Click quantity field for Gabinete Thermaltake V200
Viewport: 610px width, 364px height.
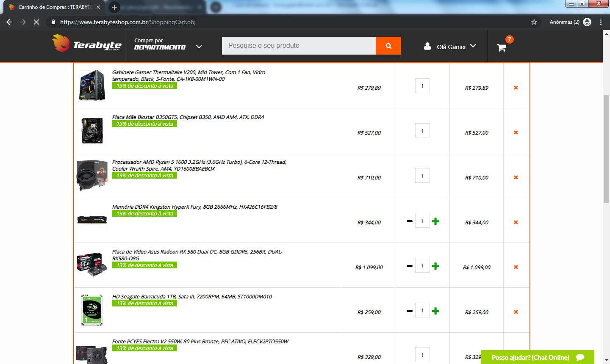[x=422, y=86]
